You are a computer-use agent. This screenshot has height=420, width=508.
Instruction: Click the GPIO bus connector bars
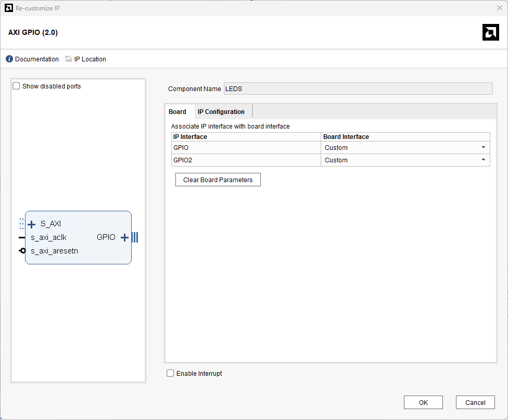(135, 237)
